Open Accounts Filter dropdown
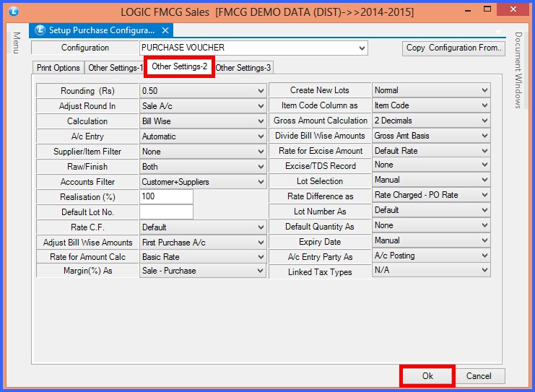 pos(203,182)
